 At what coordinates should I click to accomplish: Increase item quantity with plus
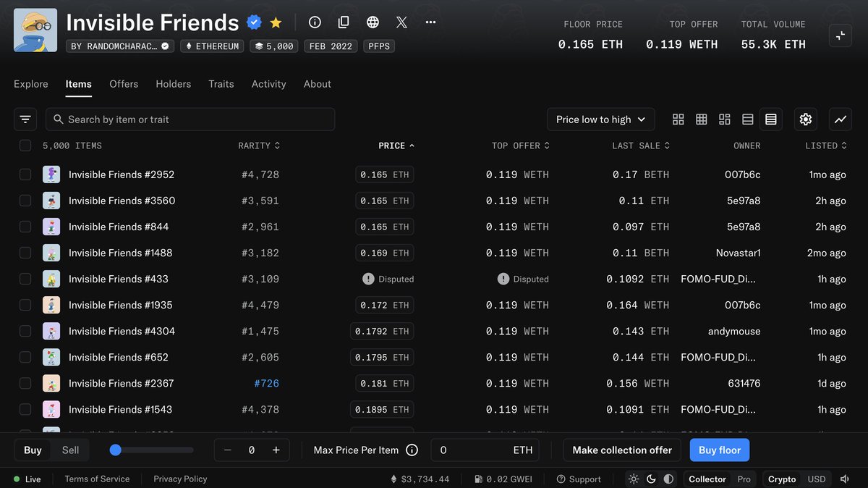tap(276, 450)
